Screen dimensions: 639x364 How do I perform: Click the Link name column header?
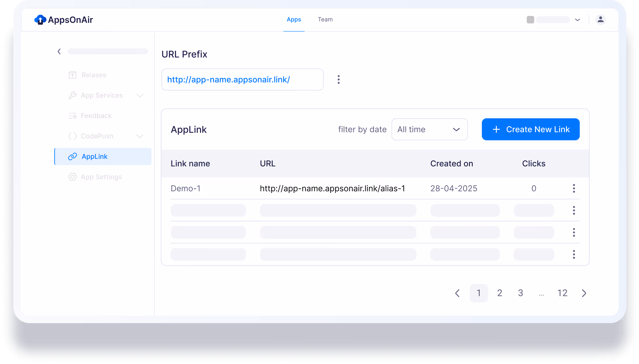click(190, 164)
